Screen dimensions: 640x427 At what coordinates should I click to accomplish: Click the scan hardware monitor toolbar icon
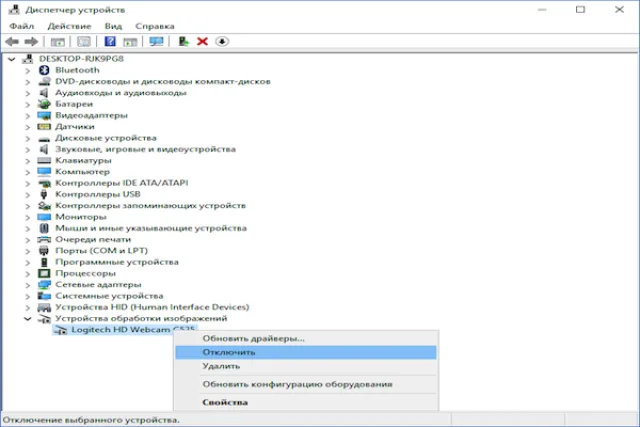coord(156,41)
